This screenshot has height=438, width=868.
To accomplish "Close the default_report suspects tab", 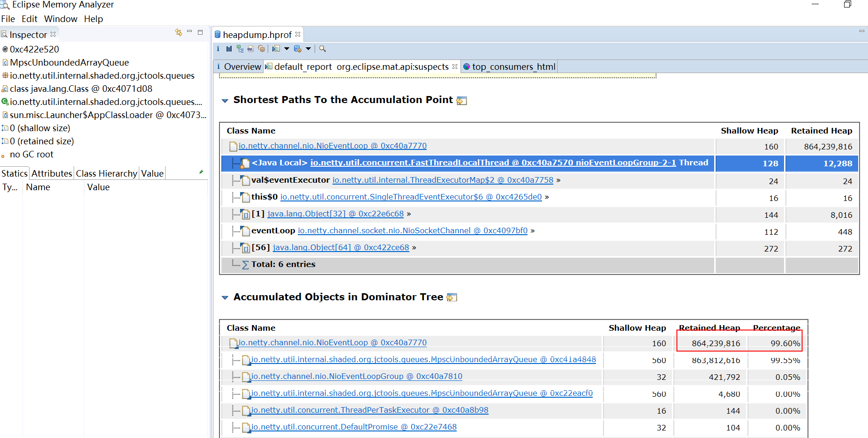I will coord(455,67).
